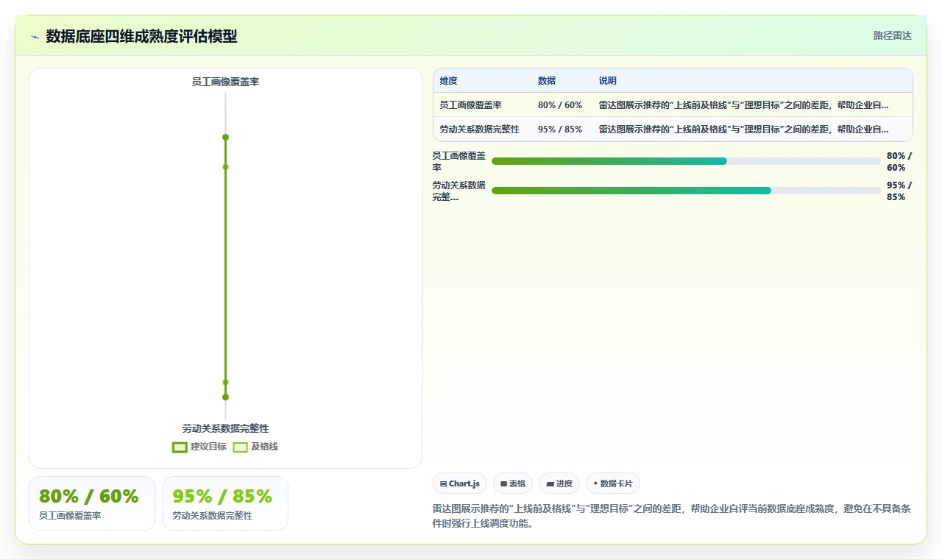Open the 80% / 60% stat card
Screen dimensions: 942x560
(92, 503)
